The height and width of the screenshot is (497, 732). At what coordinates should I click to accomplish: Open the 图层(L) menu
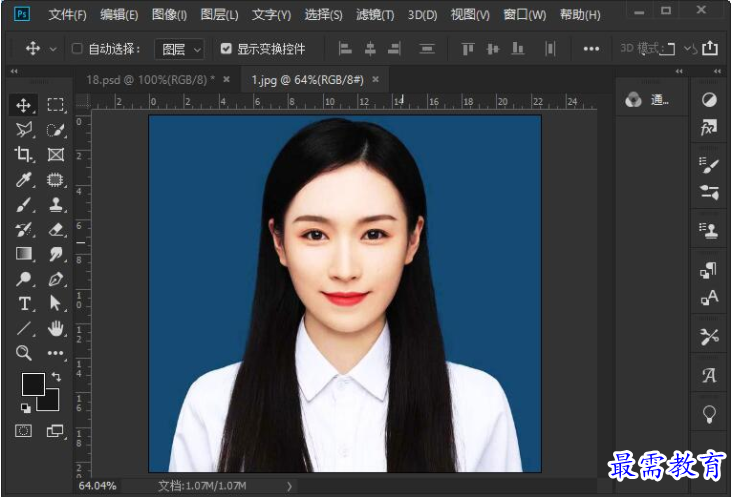[219, 15]
